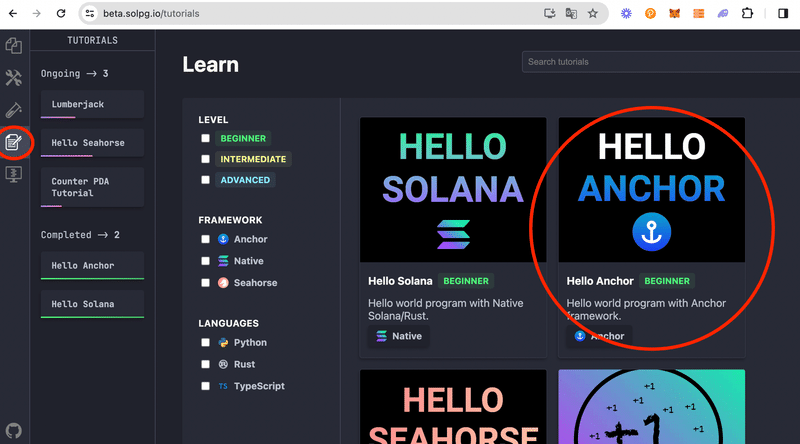Viewport: 800px width, 444px height.
Task: Toggle the browser side panel
Action: [x=783, y=14]
